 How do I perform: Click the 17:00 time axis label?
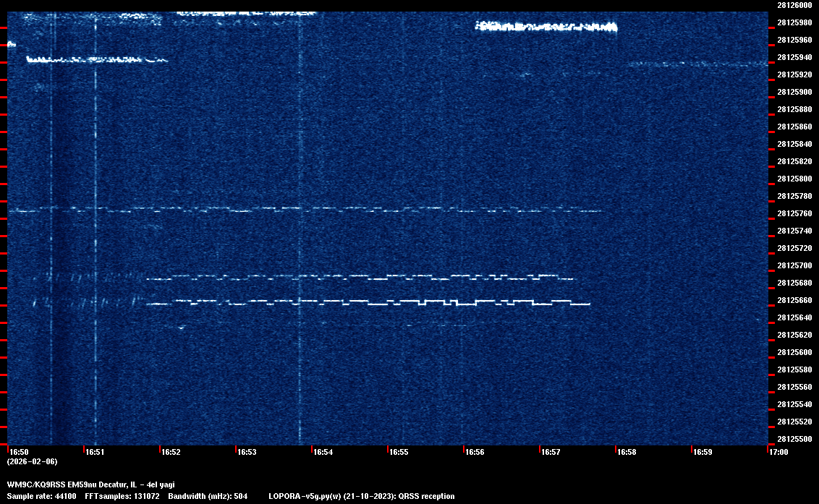point(778,452)
